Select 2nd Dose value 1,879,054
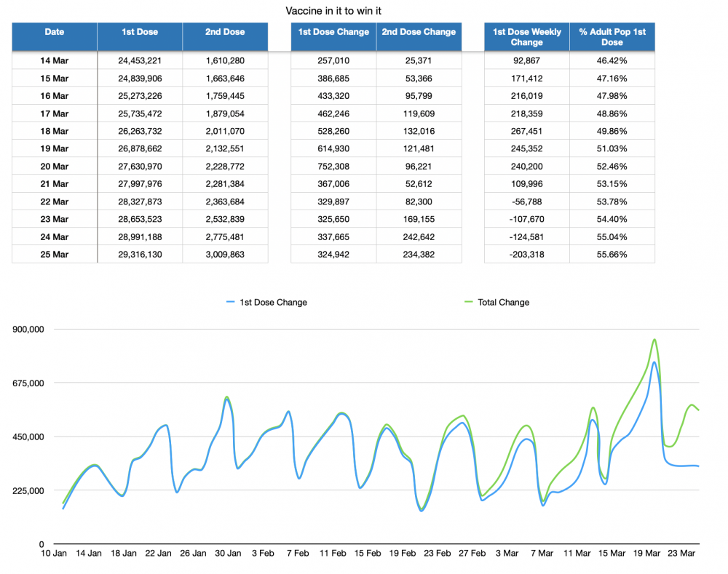The height and width of the screenshot is (574, 728). click(225, 113)
